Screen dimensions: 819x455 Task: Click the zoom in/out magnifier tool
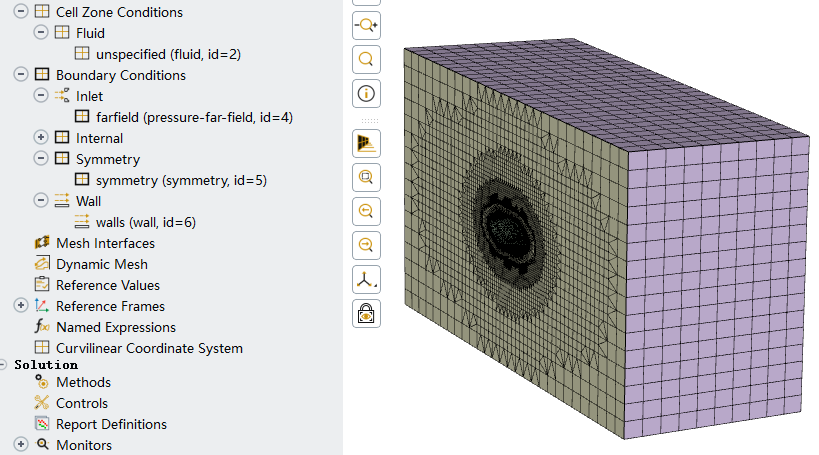click(x=366, y=25)
